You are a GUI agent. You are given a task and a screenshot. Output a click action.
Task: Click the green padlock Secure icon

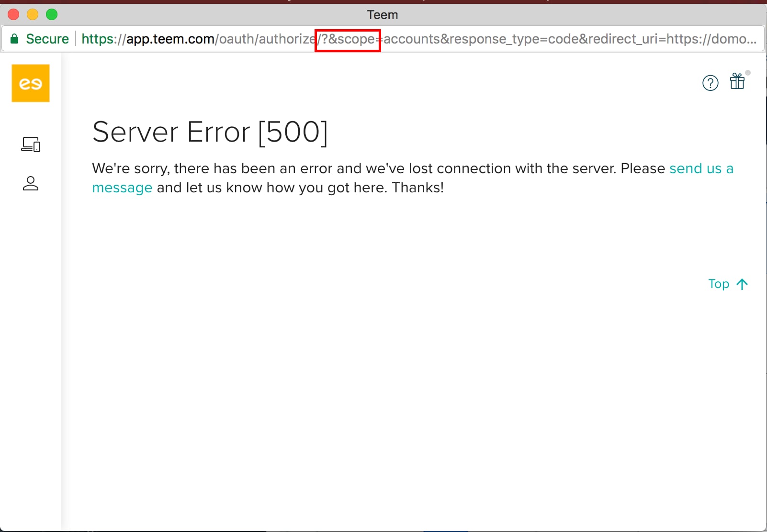click(14, 39)
